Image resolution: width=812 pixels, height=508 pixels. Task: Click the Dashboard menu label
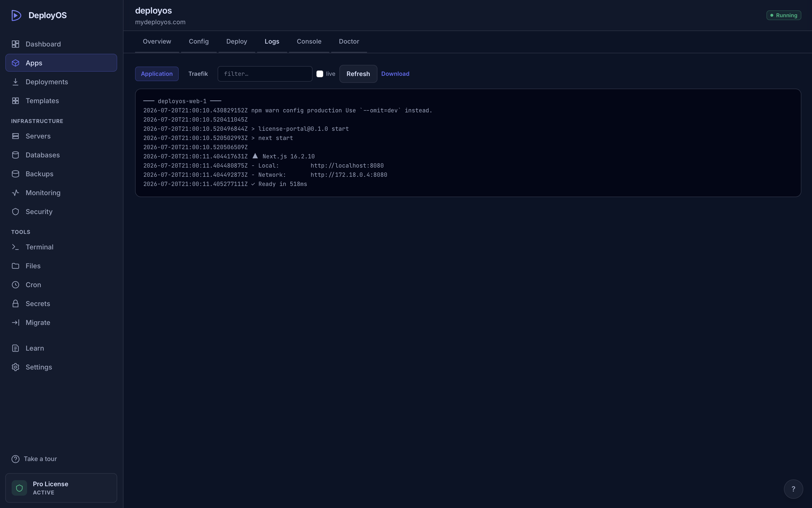pyautogui.click(x=43, y=44)
